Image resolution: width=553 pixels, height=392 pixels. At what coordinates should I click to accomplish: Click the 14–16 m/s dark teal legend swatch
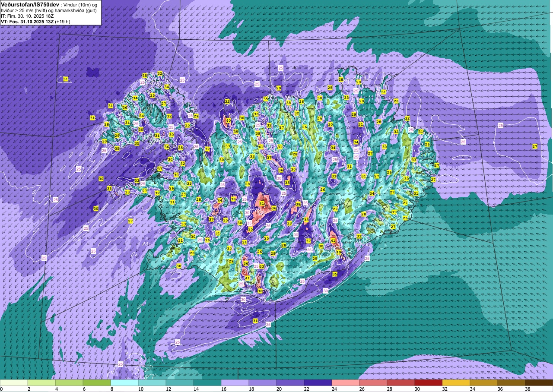207,383
